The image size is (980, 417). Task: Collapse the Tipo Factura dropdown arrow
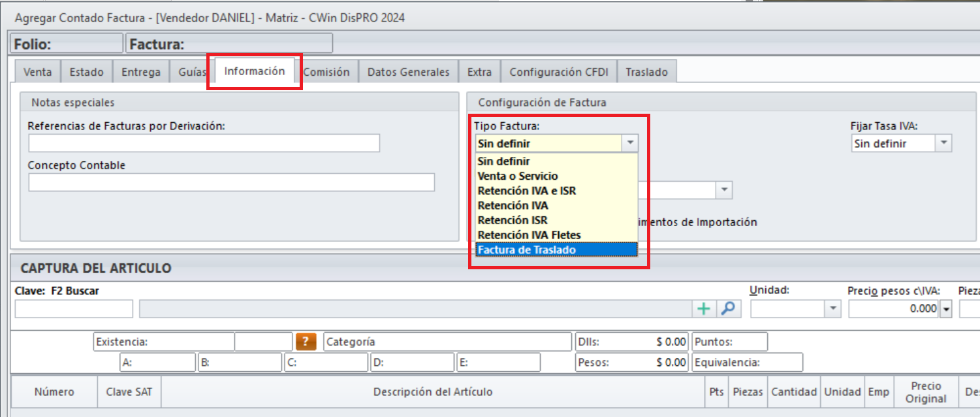point(629,143)
